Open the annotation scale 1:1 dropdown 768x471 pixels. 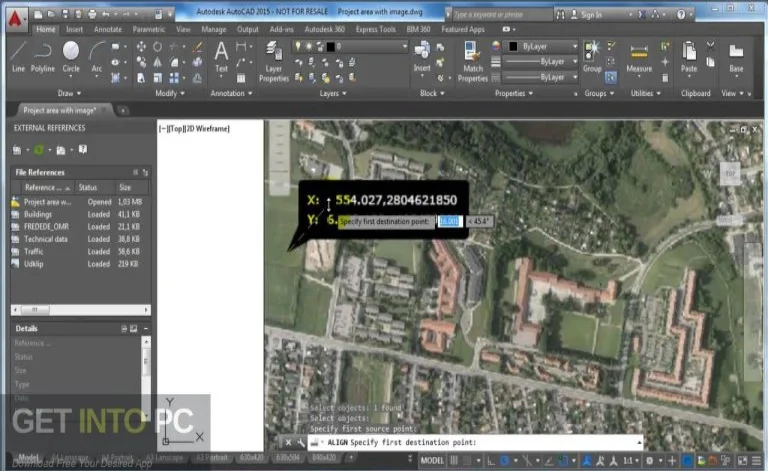[x=630, y=460]
